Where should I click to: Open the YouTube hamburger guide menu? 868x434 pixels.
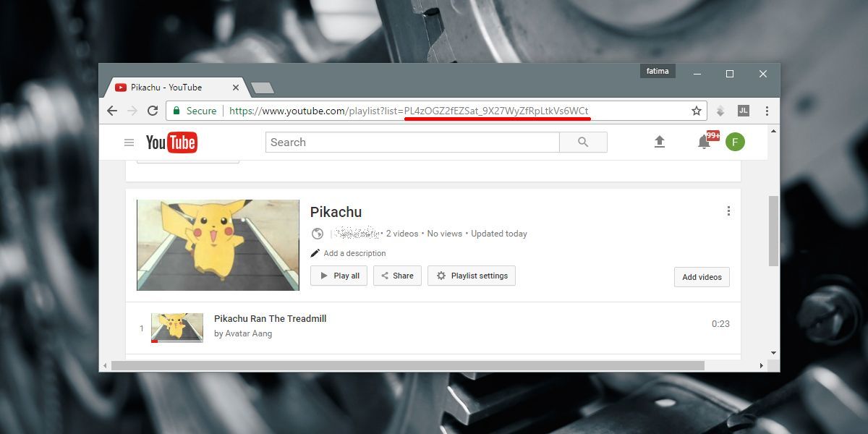pos(129,142)
